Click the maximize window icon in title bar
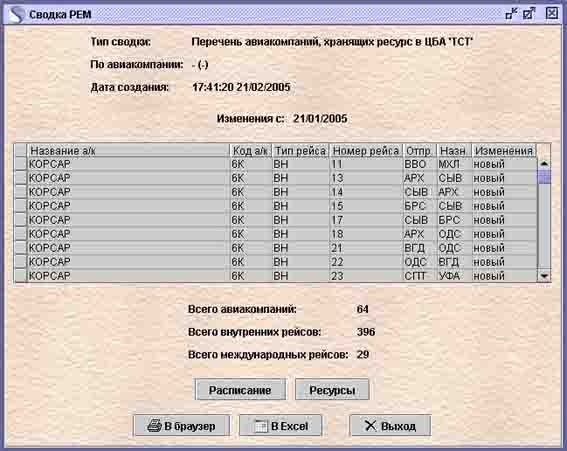 [x=529, y=14]
